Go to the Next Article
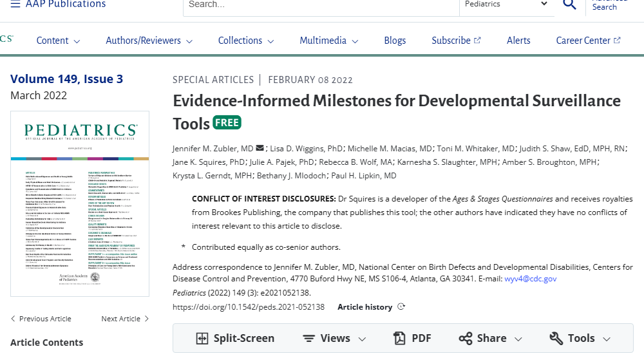 pos(125,319)
